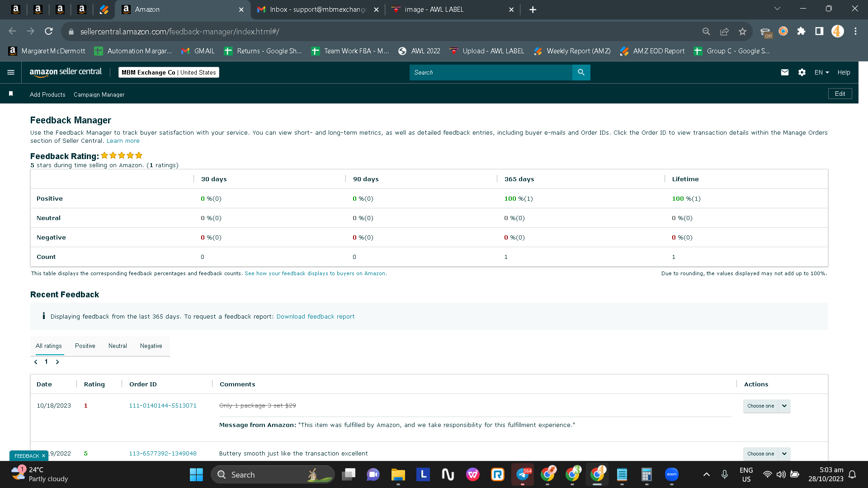The height and width of the screenshot is (488, 868).
Task: Go back to previous page
Action: click(13, 31)
